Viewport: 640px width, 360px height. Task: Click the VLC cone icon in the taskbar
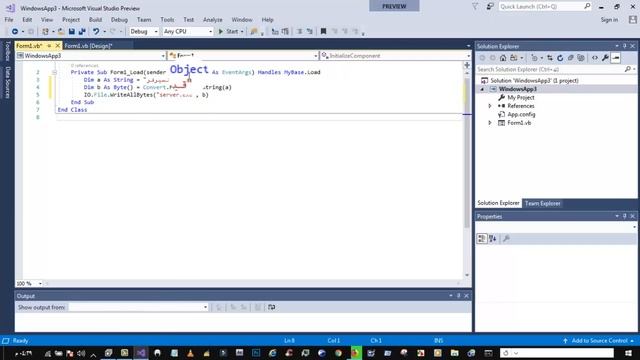[191, 353]
